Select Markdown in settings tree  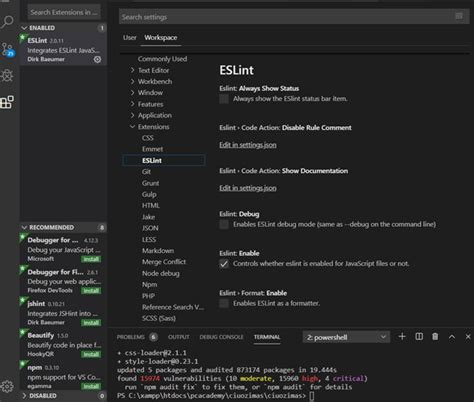pyautogui.click(x=158, y=251)
